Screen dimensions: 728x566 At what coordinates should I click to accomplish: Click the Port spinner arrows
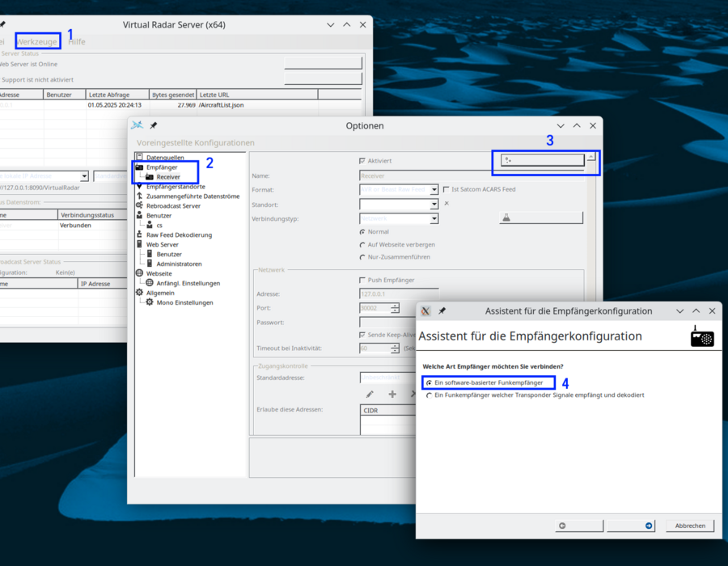click(395, 308)
